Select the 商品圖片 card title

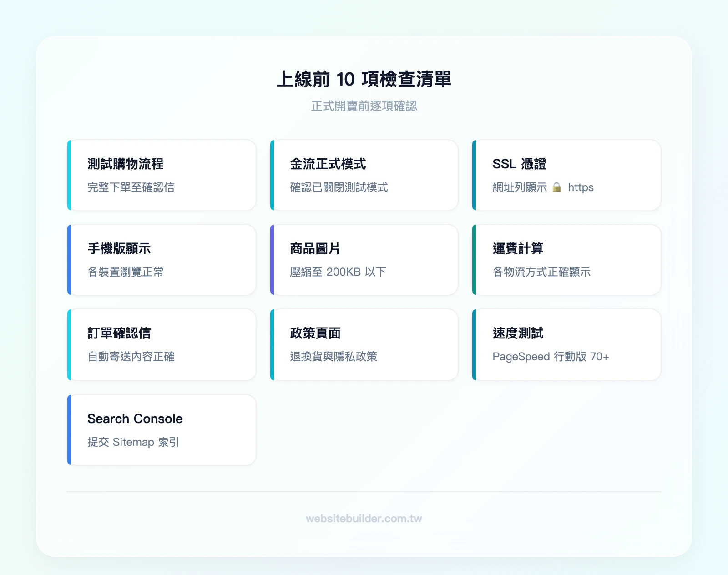315,249
